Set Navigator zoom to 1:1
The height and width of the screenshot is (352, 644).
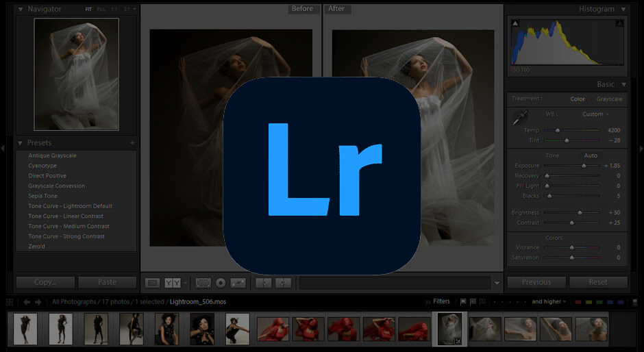[114, 9]
